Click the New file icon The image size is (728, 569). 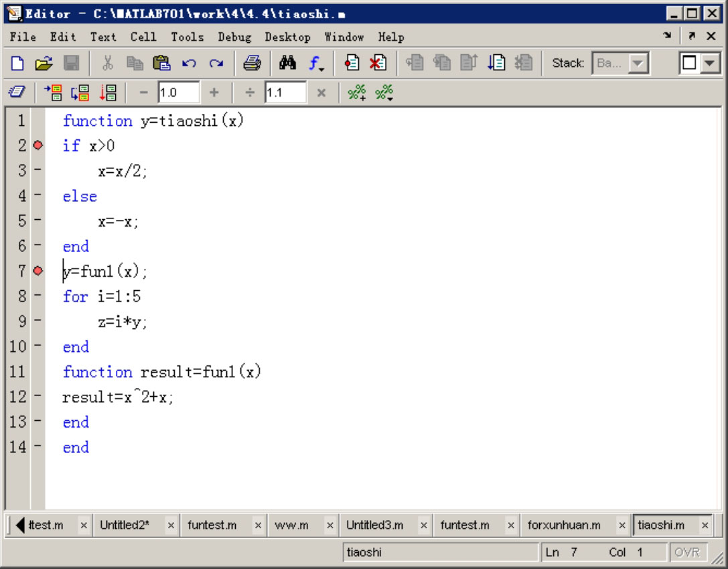point(18,64)
